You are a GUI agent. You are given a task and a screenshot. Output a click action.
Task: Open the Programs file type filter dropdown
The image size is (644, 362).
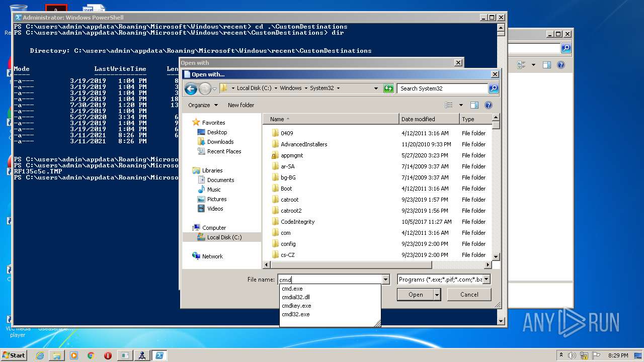click(486, 280)
